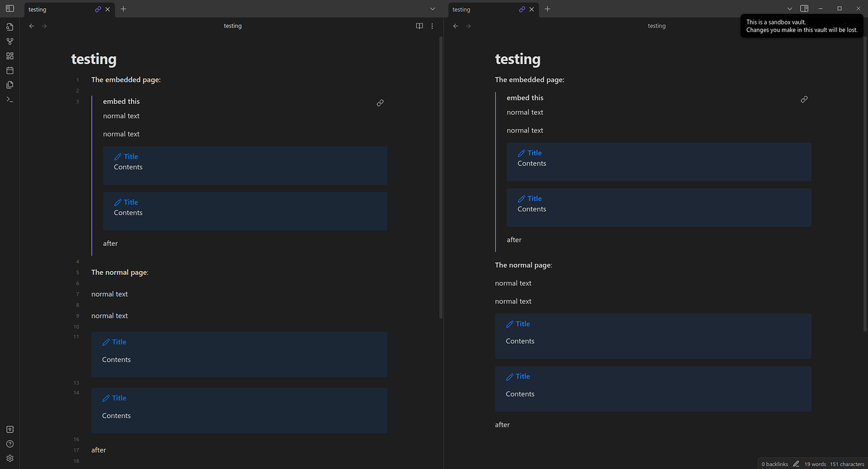Open the quick switcher icon at ribbon top
The width and height of the screenshot is (868, 469).
point(9,27)
